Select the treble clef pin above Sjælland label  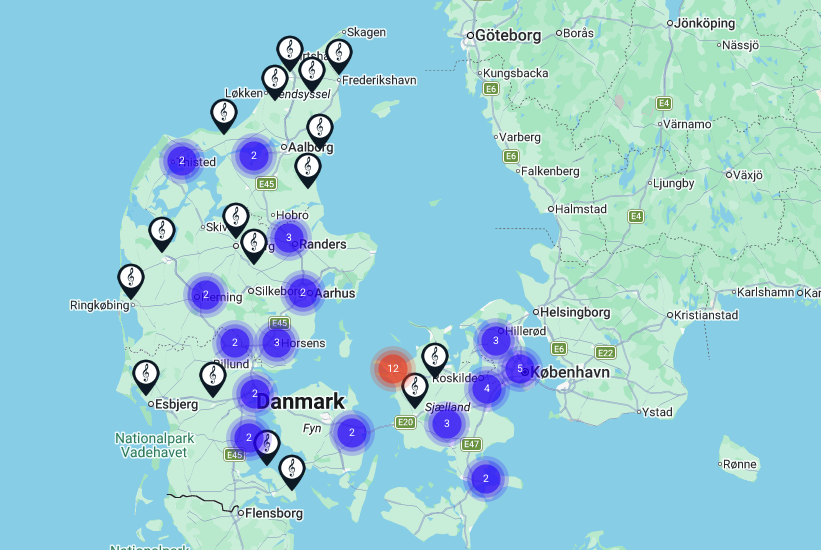coord(414,387)
